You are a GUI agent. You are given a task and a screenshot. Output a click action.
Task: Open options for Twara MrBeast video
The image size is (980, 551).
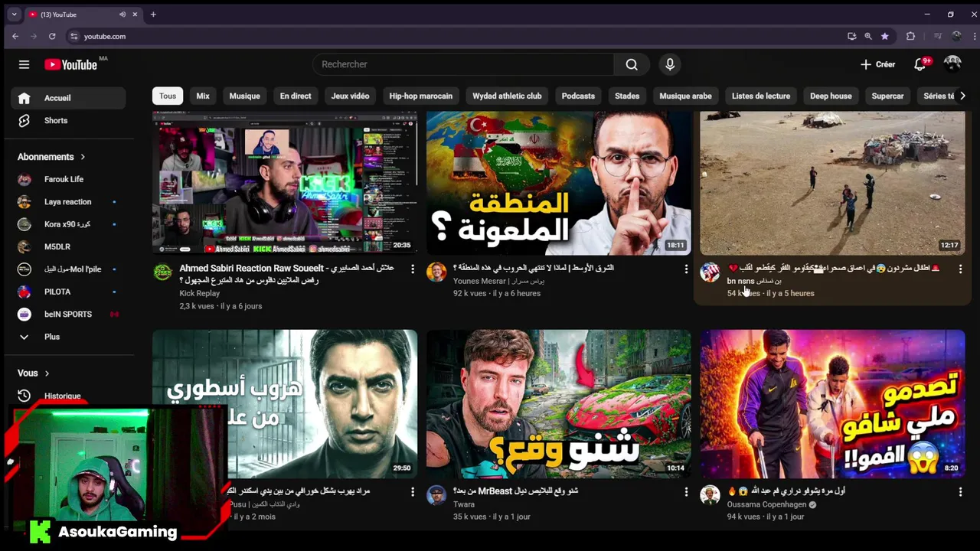(x=686, y=492)
